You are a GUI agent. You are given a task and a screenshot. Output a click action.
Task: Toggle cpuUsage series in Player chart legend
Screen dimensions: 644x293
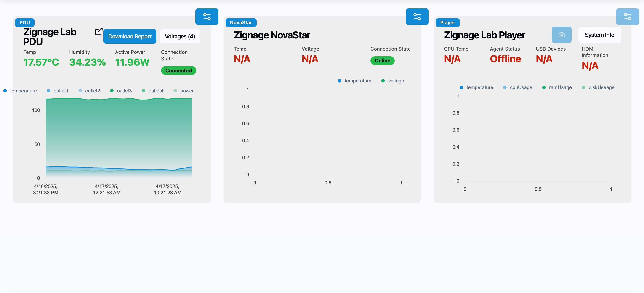517,87
